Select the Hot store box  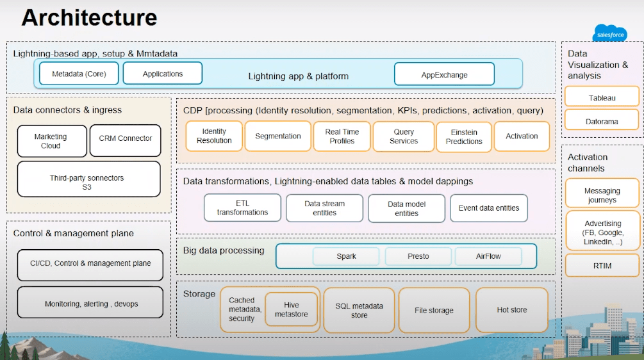(x=511, y=310)
